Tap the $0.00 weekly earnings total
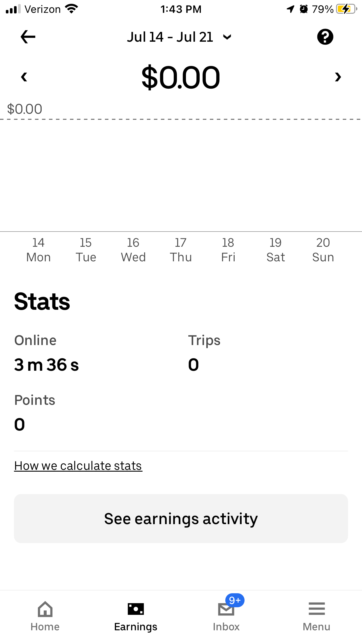Screen dimensions: 362x644 coord(181,78)
